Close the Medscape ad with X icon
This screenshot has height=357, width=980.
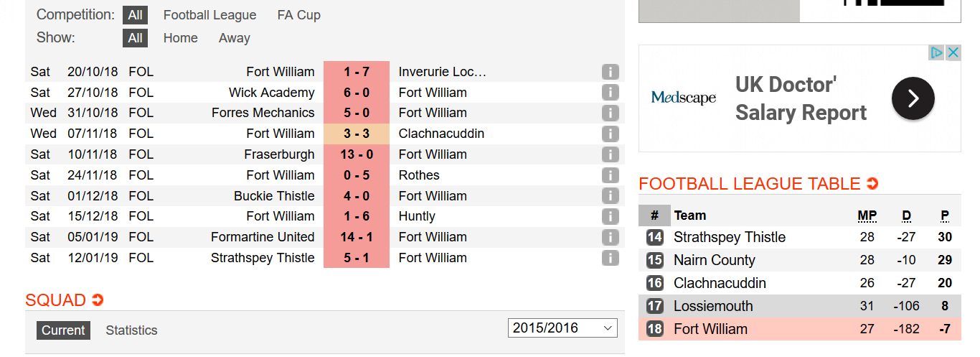pyautogui.click(x=953, y=52)
